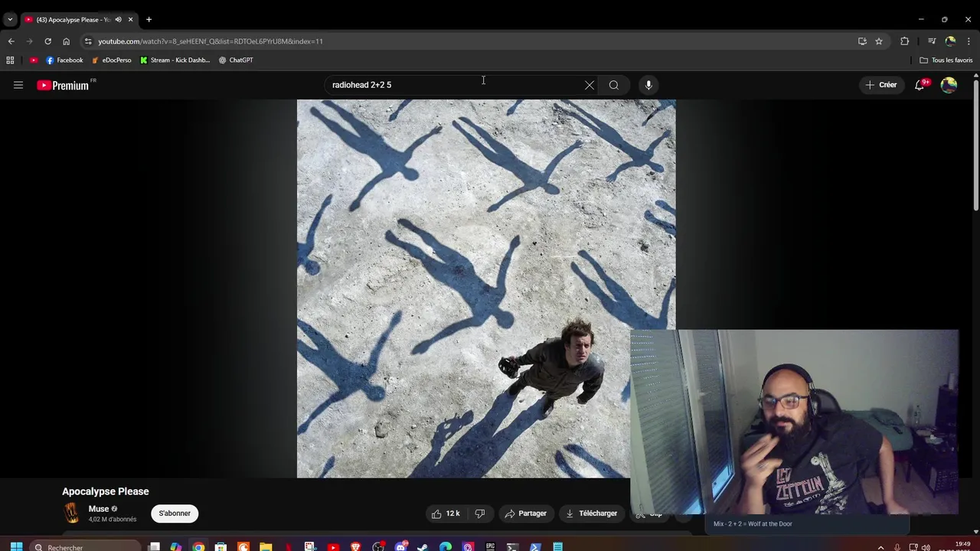This screenshot has height=551, width=980.
Task: Close the Apocalypse Please tab
Action: click(130, 19)
